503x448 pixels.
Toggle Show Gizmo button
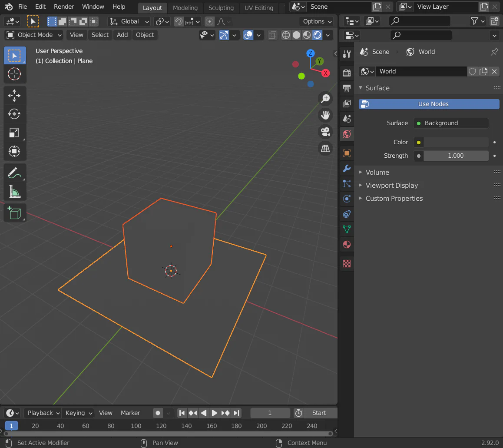tap(224, 35)
